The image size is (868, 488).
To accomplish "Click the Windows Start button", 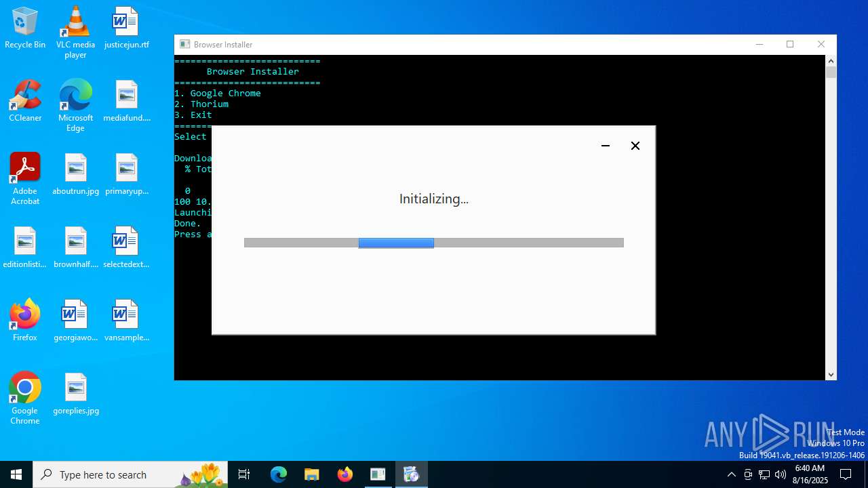I will coord(16,474).
